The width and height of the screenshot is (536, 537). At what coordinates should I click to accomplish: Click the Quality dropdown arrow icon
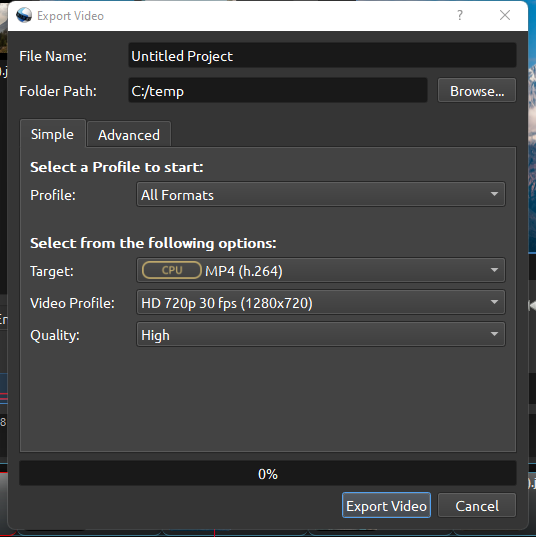(494, 334)
